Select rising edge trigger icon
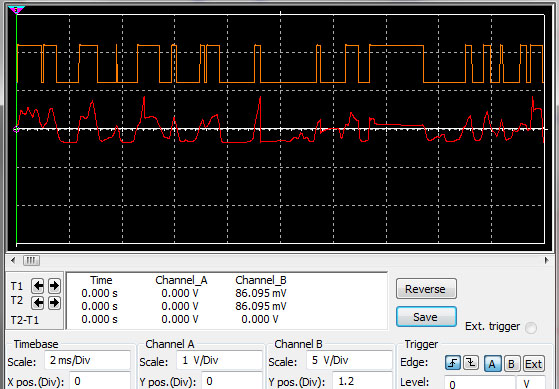The image size is (559, 389). click(453, 364)
